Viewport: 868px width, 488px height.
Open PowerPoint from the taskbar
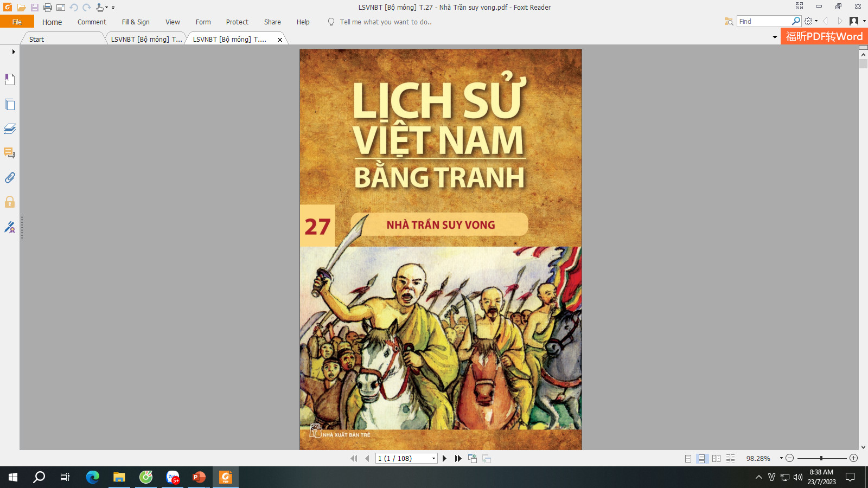[x=199, y=477]
